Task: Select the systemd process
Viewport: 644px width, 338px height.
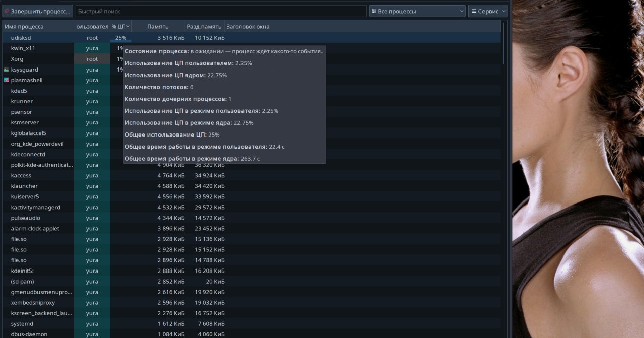Action: click(22, 323)
